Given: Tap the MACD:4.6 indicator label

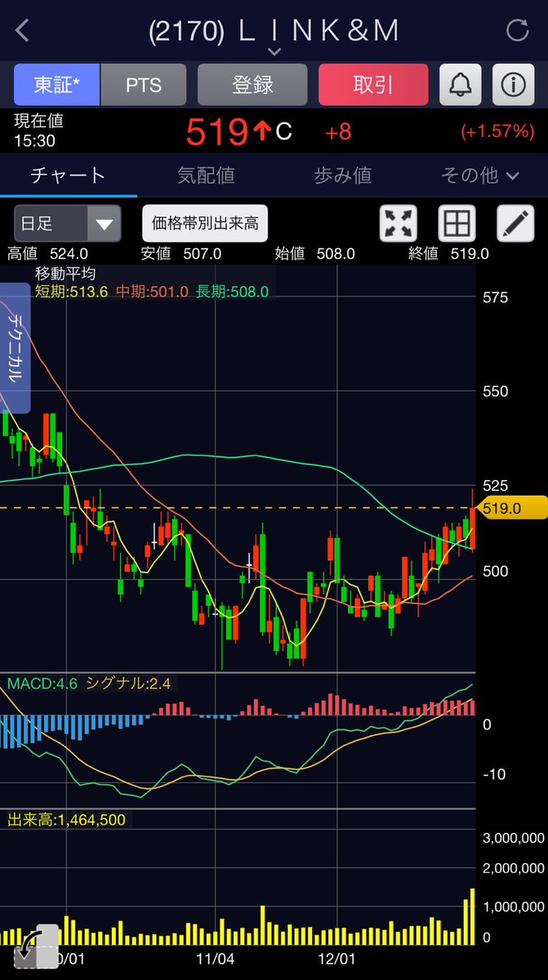Looking at the screenshot, I should pyautogui.click(x=42, y=684).
